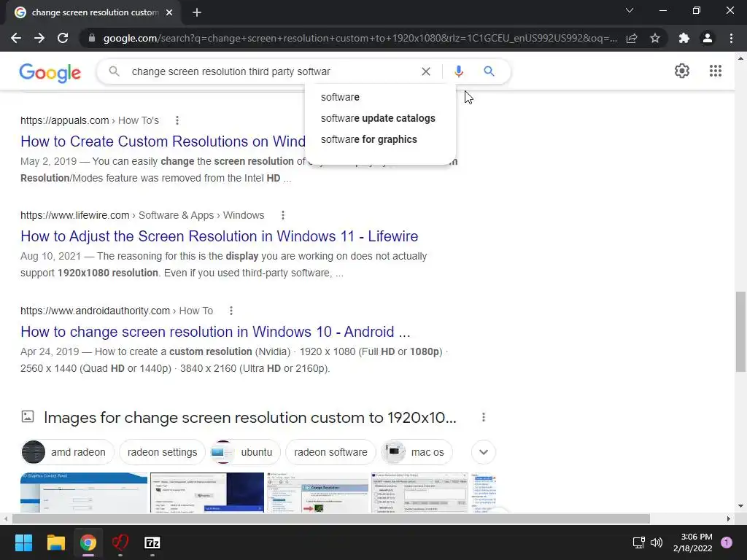Filter images by 'radeon settings' chip
Image resolution: width=747 pixels, height=560 pixels.
point(162,452)
